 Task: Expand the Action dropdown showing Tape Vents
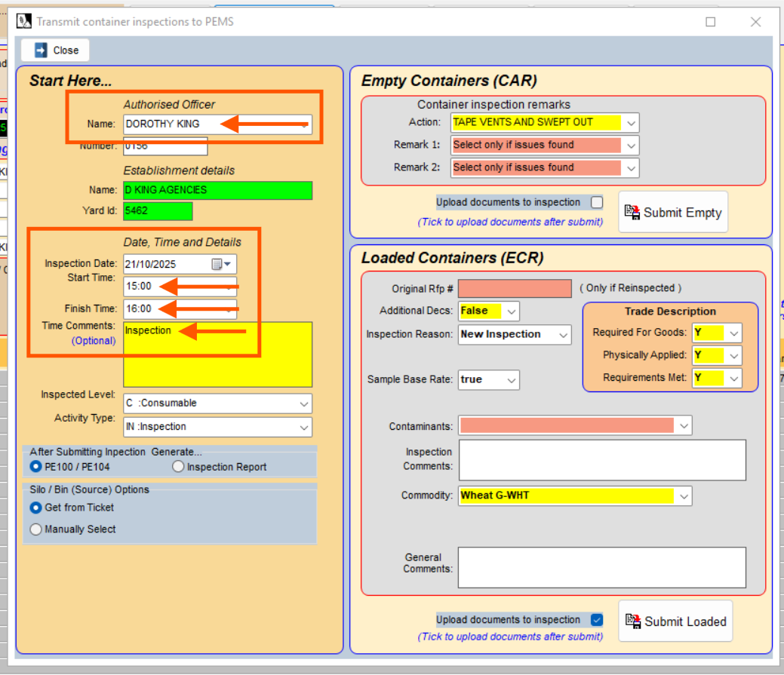(631, 123)
